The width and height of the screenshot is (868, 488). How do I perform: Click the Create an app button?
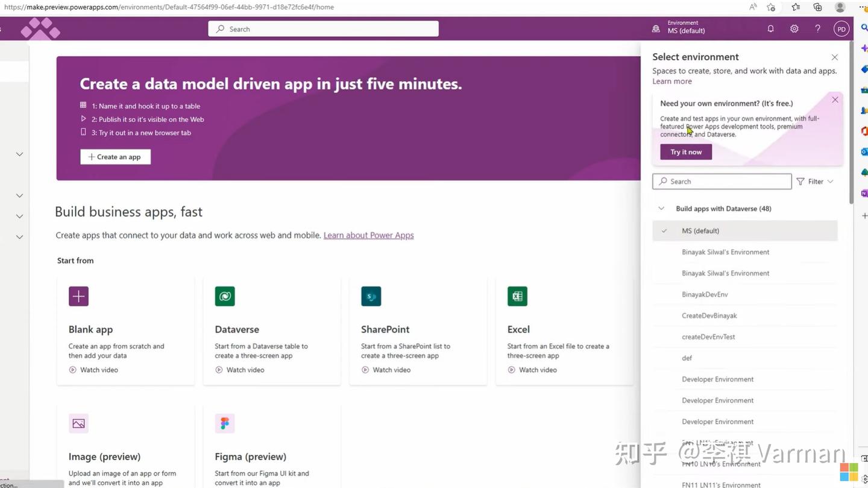click(x=115, y=157)
